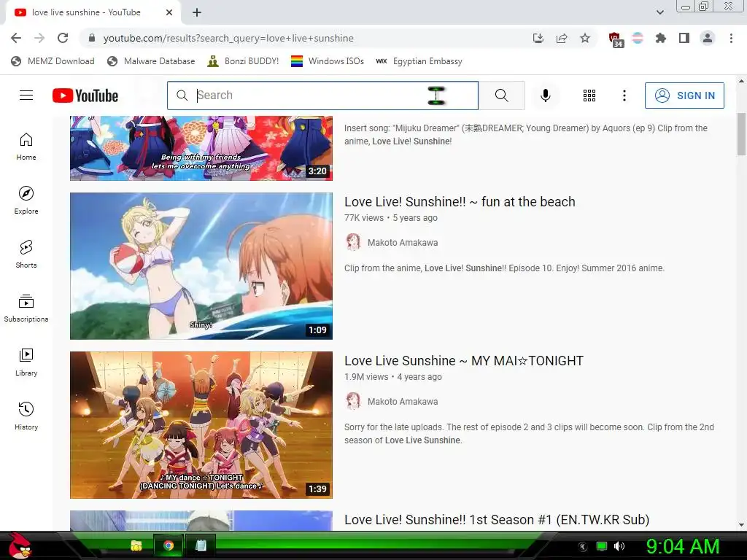The image size is (747, 560).
Task: Click the scrollbar up arrow
Action: click(741, 81)
